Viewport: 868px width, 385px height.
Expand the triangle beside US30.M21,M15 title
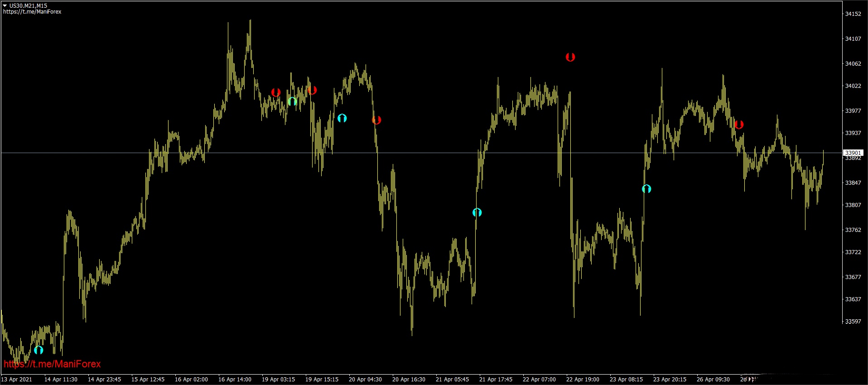click(5, 5)
